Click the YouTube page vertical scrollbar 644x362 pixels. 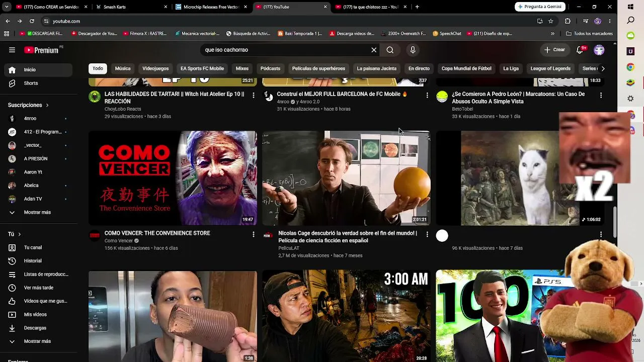615,221
